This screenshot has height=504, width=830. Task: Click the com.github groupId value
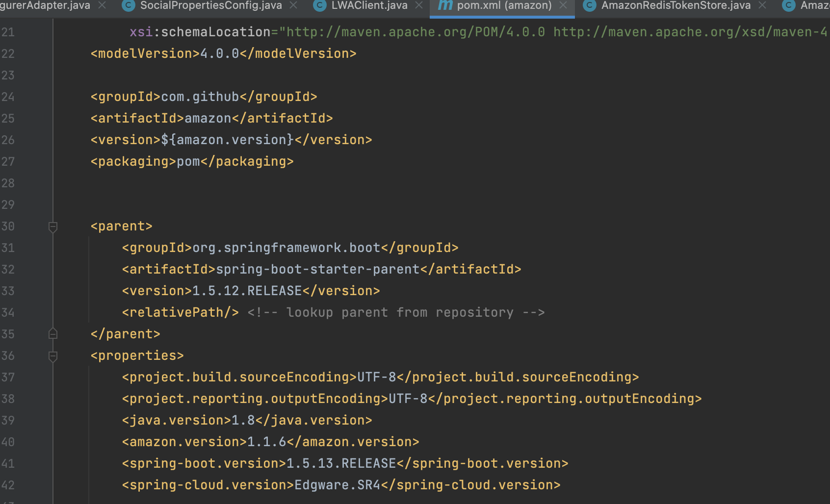[200, 97]
